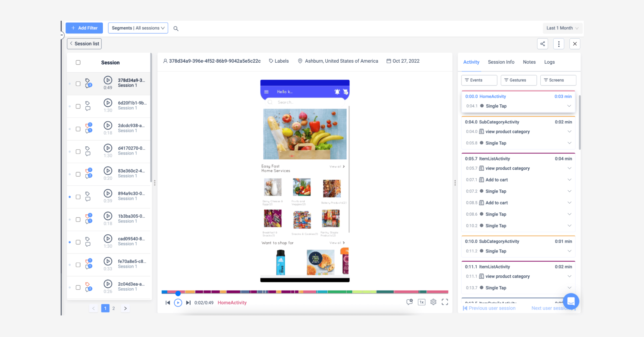The height and width of the screenshot is (337, 644).
Task: Add a note comment at current time
Action: pos(409,302)
